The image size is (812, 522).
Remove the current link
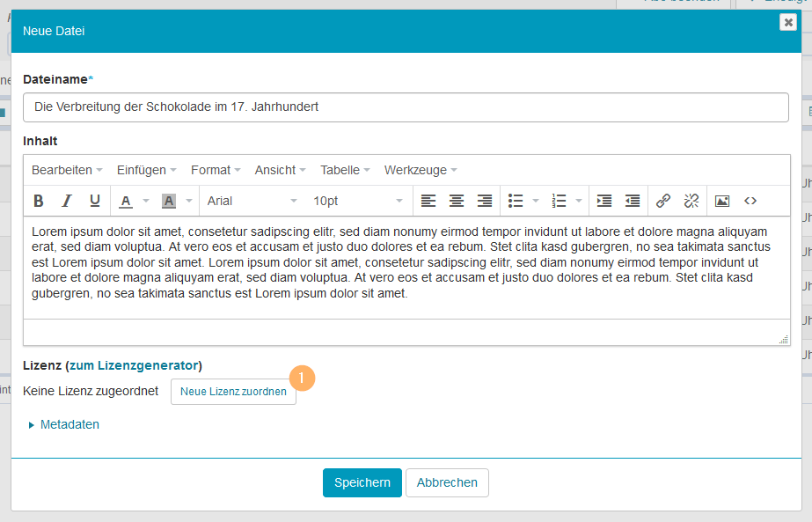pyautogui.click(x=693, y=201)
